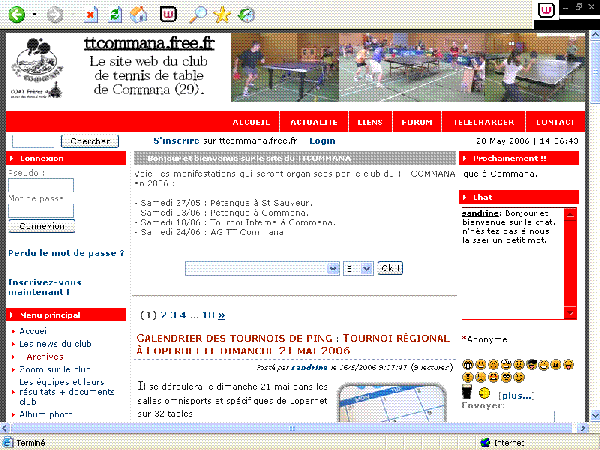The height and width of the screenshot is (450, 600).
Task: Click Perdu le mot de passe link
Action: point(66,253)
